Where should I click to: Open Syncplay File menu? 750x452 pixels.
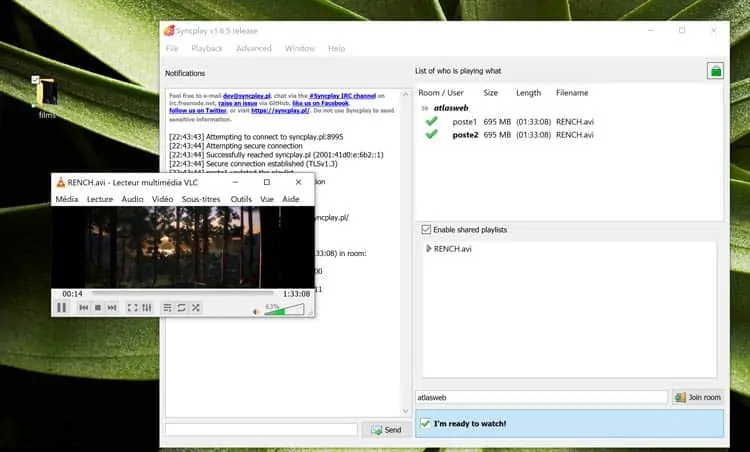[172, 48]
